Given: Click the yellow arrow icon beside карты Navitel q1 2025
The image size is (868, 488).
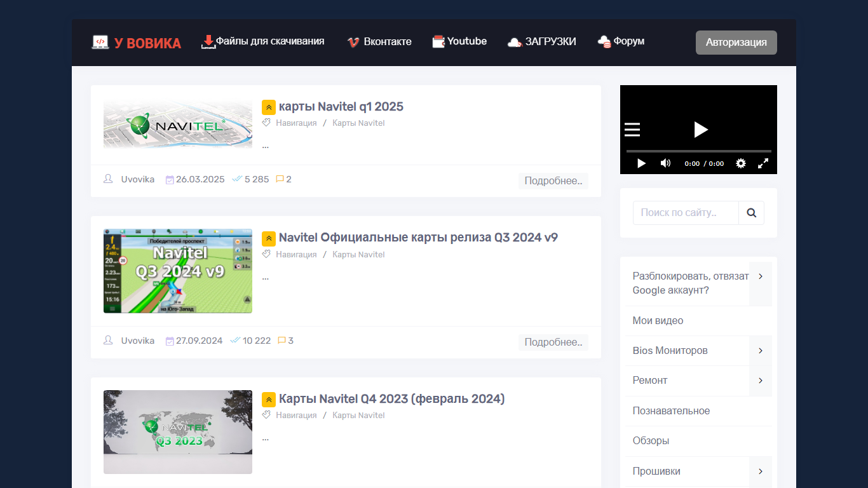Looking at the screenshot, I should click(269, 107).
